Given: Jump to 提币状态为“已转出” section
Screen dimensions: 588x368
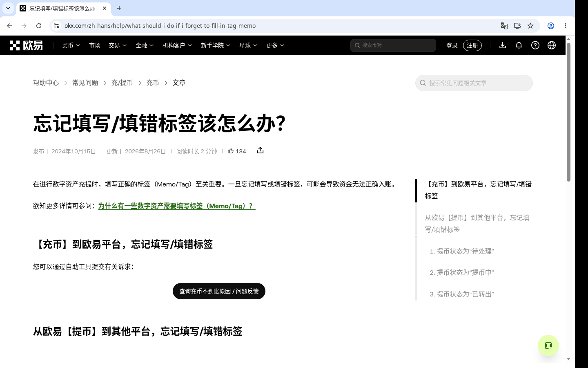Looking at the screenshot, I should point(462,294).
